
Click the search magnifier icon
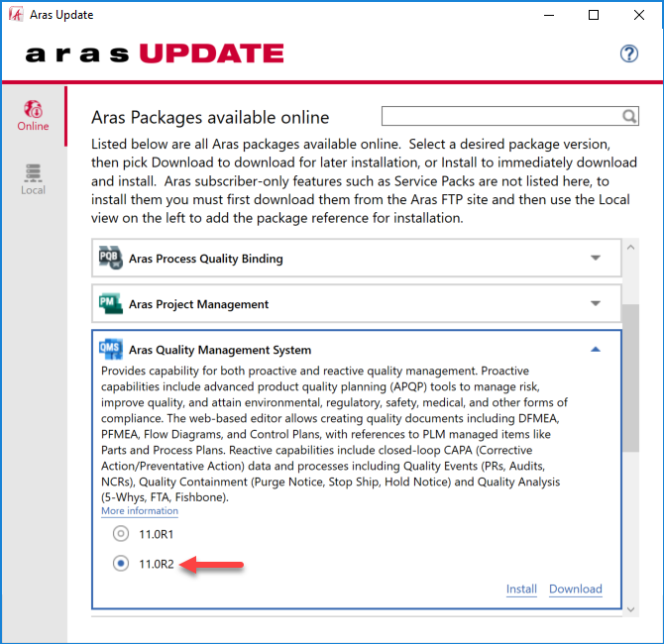click(629, 117)
